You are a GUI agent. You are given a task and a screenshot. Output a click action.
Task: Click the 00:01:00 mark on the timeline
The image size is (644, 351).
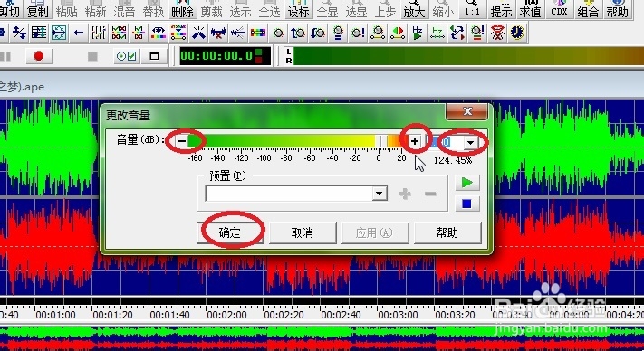(x=55, y=315)
